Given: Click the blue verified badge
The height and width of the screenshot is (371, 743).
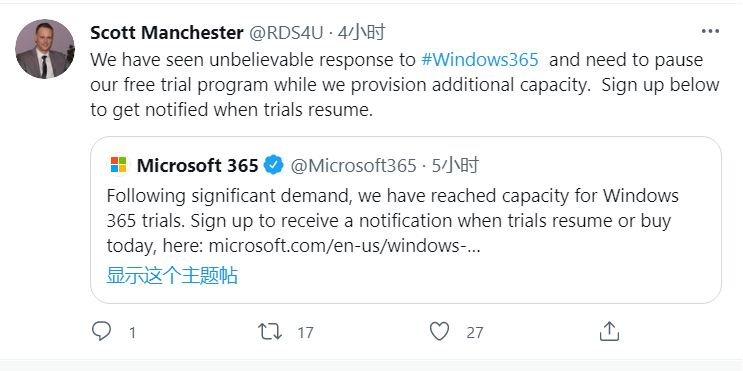Looking at the screenshot, I should point(273,165).
